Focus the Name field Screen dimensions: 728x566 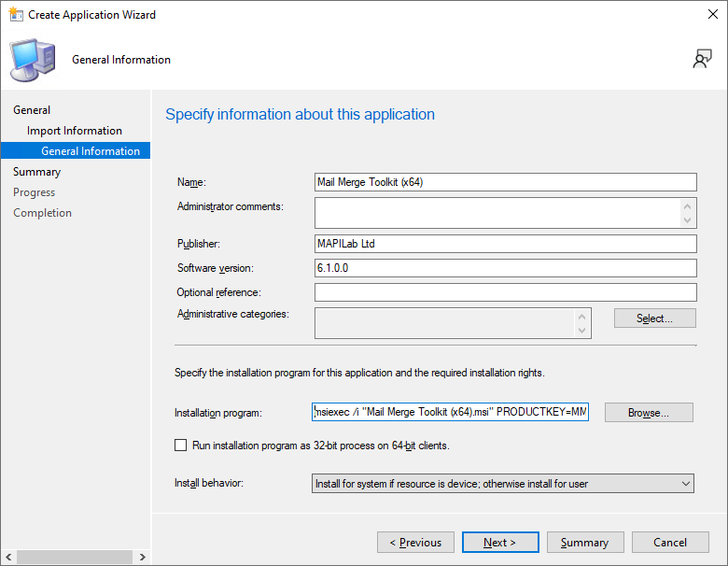[506, 182]
